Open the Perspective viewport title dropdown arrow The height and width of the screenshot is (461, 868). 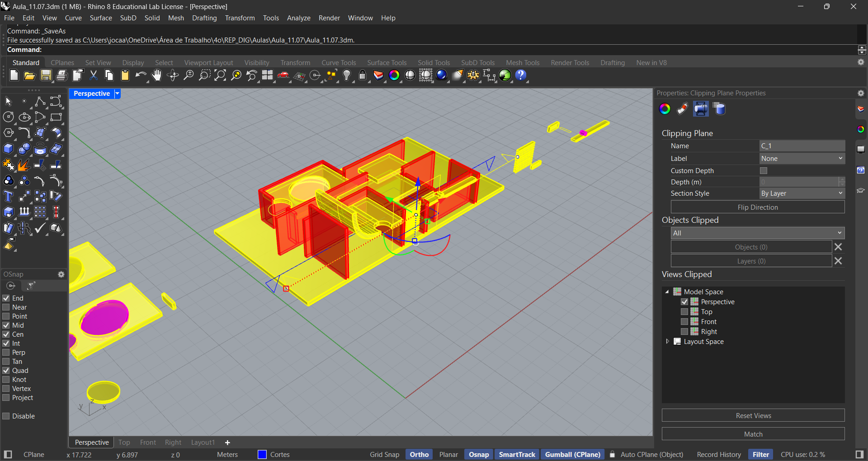[x=117, y=94]
